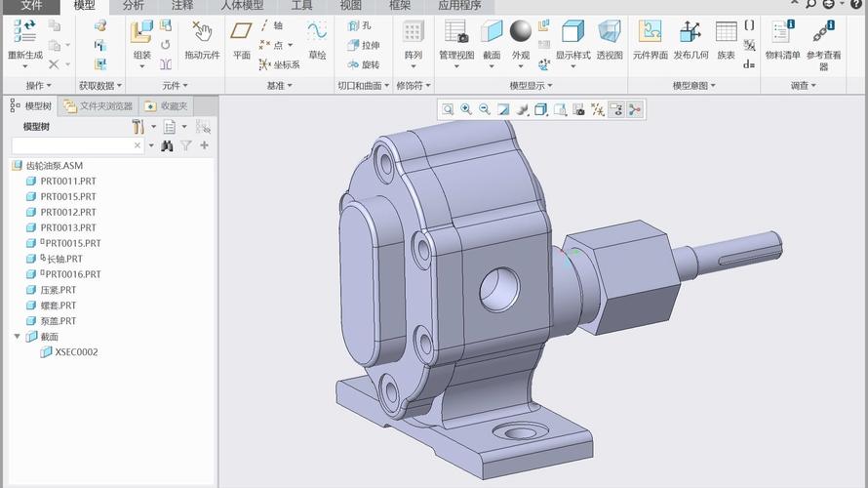Open the 文件 menu
Image resolution: width=868 pixels, height=488 pixels.
point(31,6)
